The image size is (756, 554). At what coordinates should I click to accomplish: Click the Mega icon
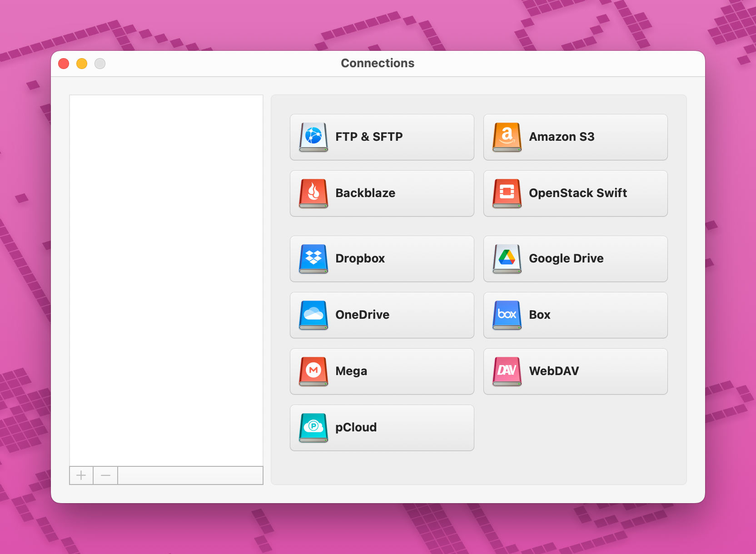[x=313, y=371]
